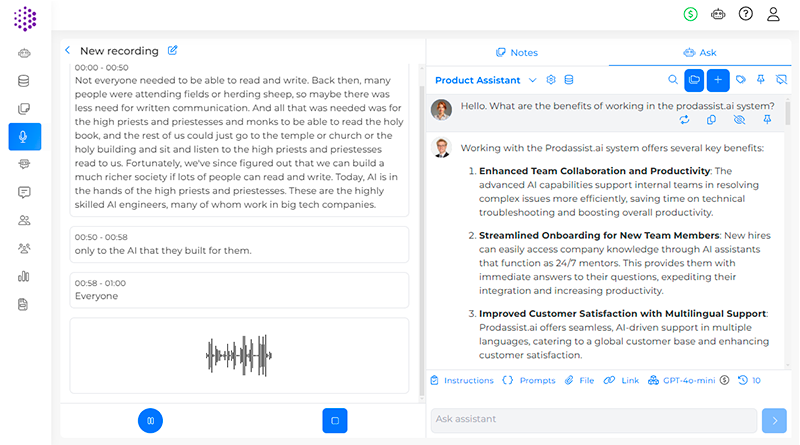This screenshot has height=445, width=800.
Task: Hide the message with crossed-eye icon
Action: coord(739,120)
